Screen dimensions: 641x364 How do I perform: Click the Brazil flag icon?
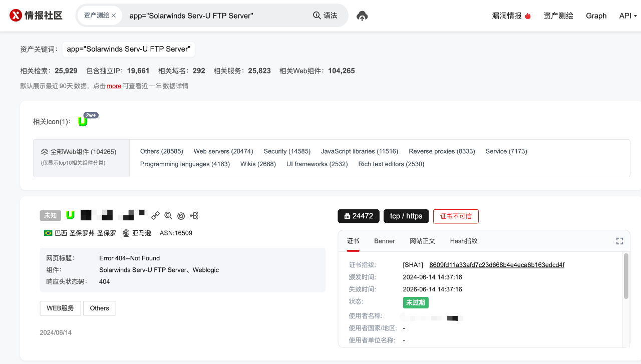click(x=48, y=233)
